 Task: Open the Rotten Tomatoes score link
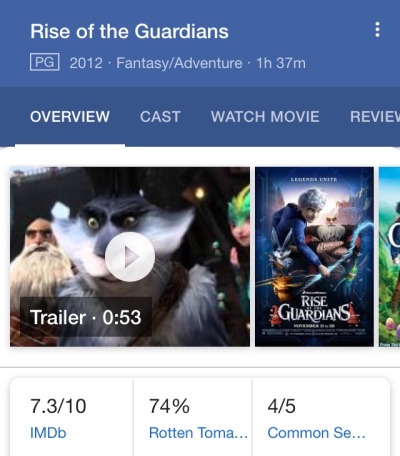pyautogui.click(x=198, y=433)
